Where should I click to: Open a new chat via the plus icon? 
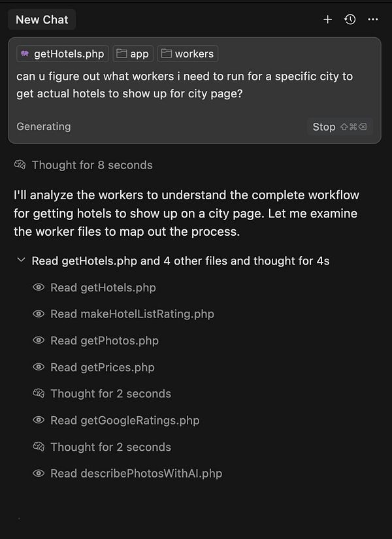(327, 20)
